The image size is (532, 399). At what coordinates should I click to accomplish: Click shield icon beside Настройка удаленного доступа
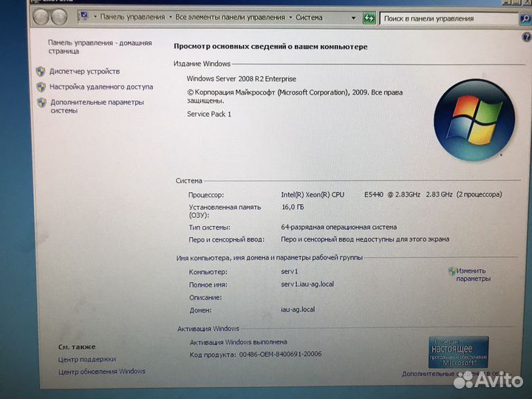tap(41, 87)
